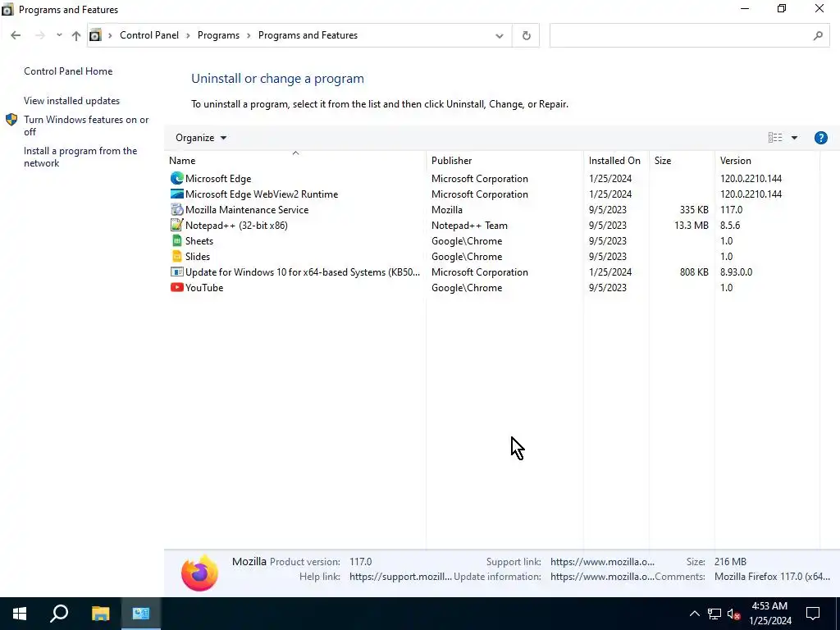Expand the chevron after Programs breadcrumb

click(249, 35)
